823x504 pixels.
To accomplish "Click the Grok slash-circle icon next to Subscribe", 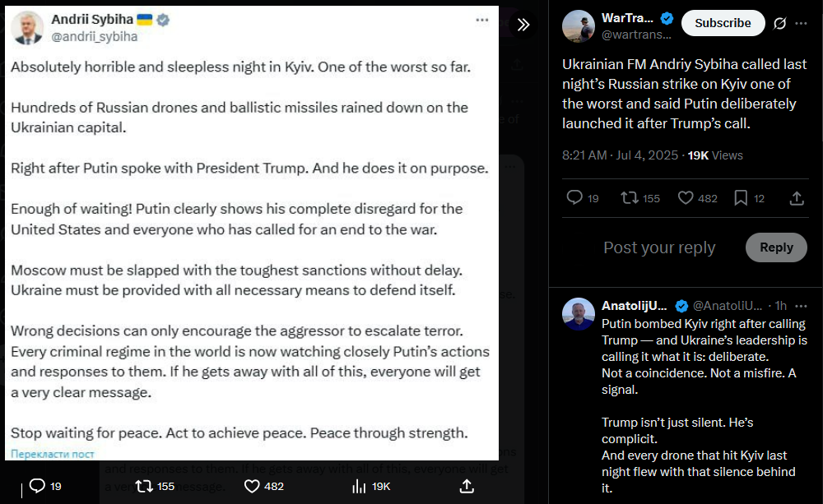I will point(780,23).
